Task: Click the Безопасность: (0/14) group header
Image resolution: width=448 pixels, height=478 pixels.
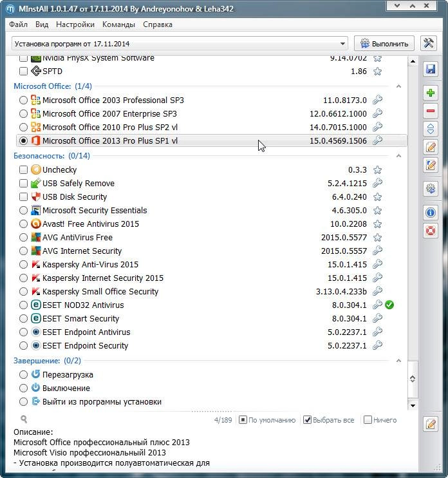Action: click(51, 156)
